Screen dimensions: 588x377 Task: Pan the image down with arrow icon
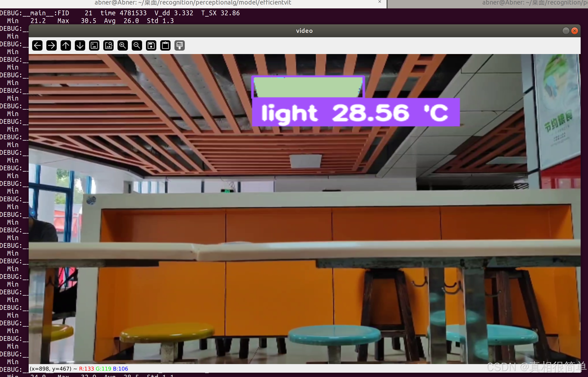point(80,45)
